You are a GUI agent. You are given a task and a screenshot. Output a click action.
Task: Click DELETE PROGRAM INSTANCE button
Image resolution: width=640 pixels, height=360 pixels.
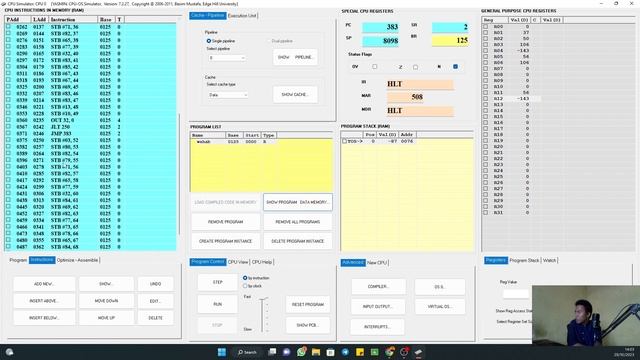[298, 241]
